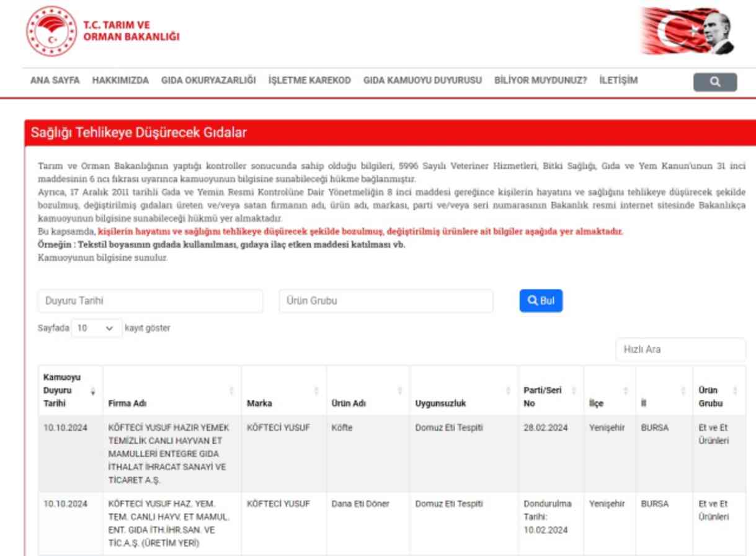Open İŞLETME KAREKOD menu item
Image resolution: width=756 pixels, height=556 pixels.
coord(309,81)
